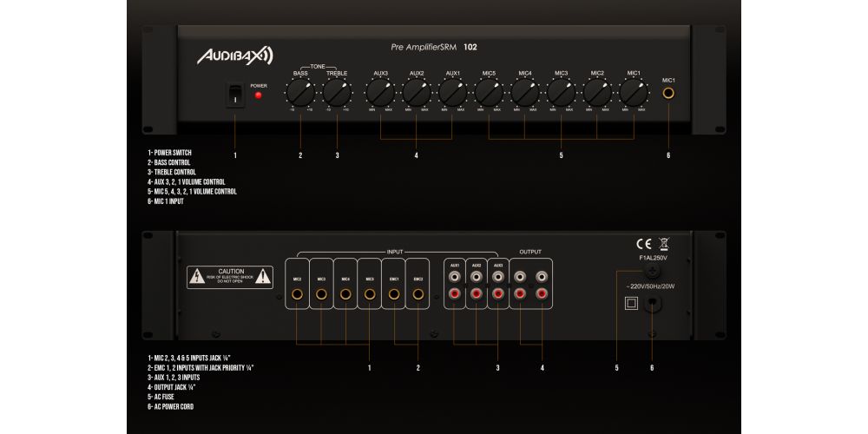Adjust the MIC3 volume knob
The width and height of the screenshot is (868, 434).
click(x=561, y=93)
